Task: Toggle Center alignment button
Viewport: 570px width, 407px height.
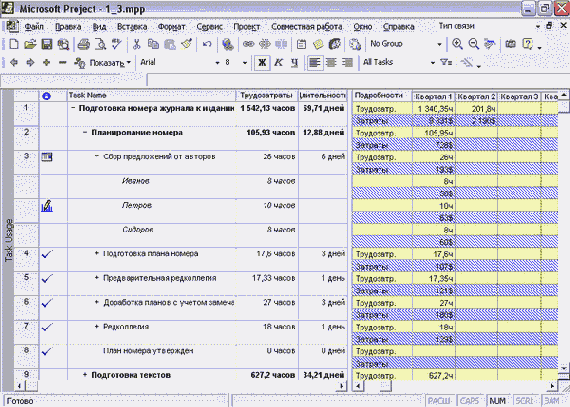Action: coord(331,63)
